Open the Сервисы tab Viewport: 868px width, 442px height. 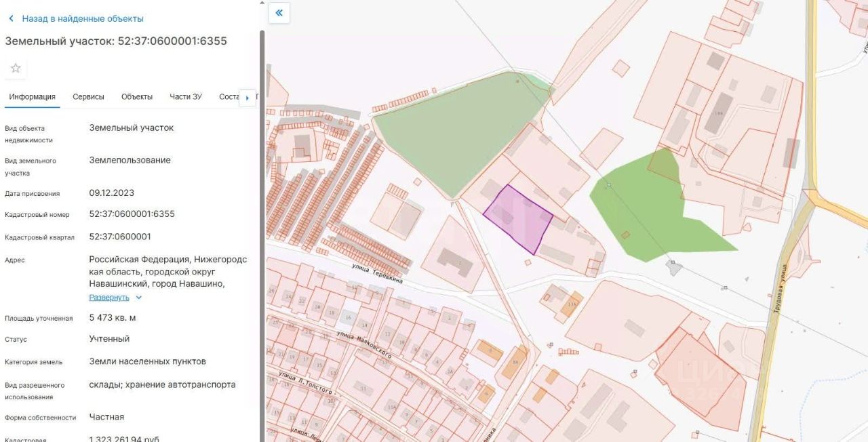point(88,97)
